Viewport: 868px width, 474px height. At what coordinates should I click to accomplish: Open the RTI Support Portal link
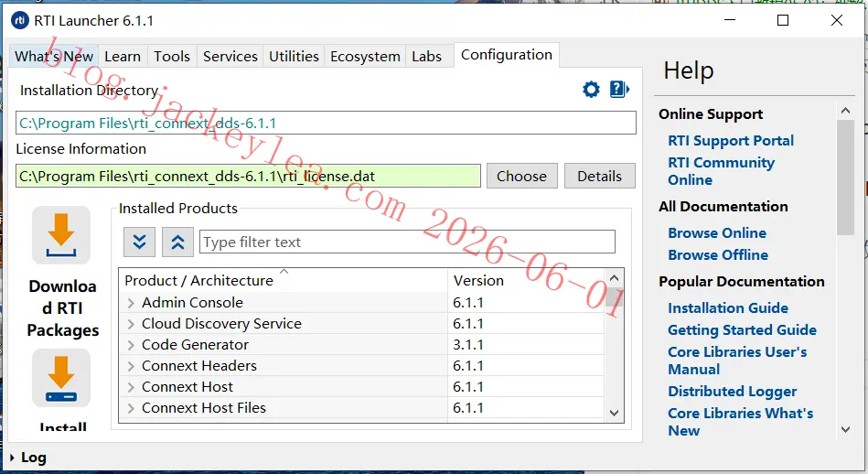pos(731,141)
